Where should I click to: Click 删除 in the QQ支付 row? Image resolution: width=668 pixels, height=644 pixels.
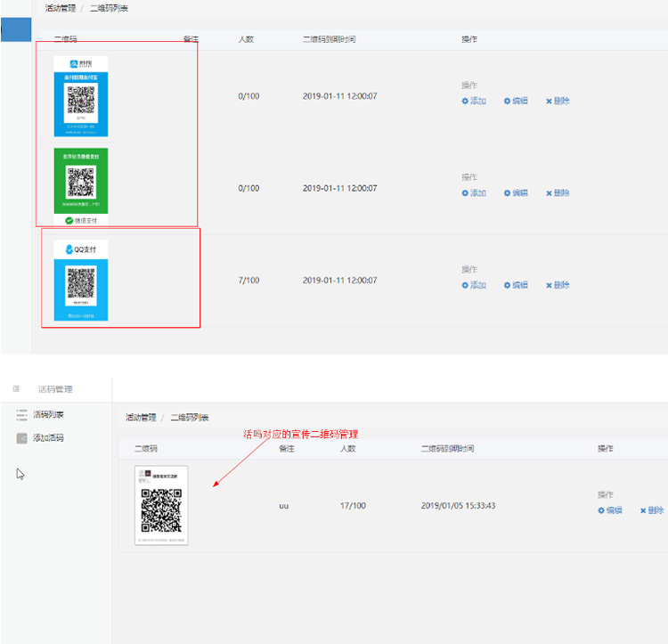click(558, 285)
